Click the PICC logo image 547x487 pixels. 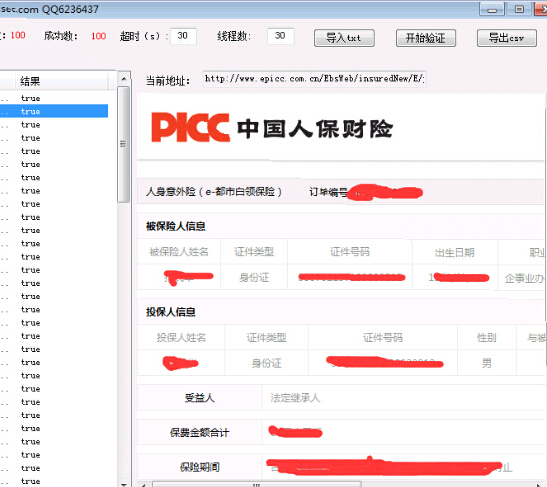[x=190, y=127]
